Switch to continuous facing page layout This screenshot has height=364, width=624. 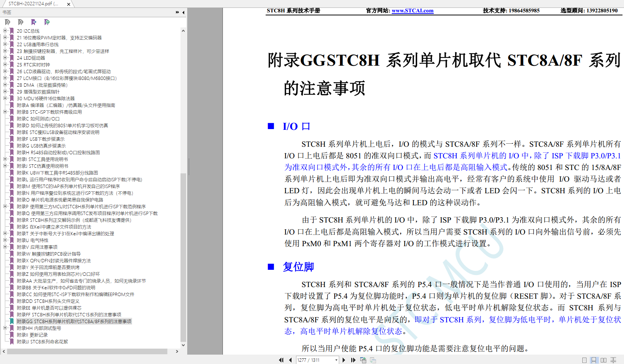[613, 360]
